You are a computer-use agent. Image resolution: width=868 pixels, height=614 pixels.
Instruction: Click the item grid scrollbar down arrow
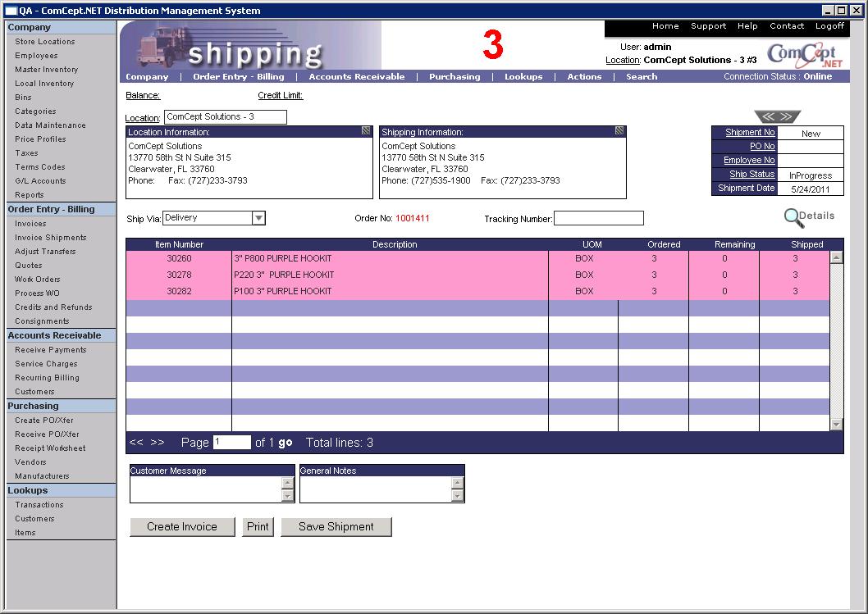(836, 424)
